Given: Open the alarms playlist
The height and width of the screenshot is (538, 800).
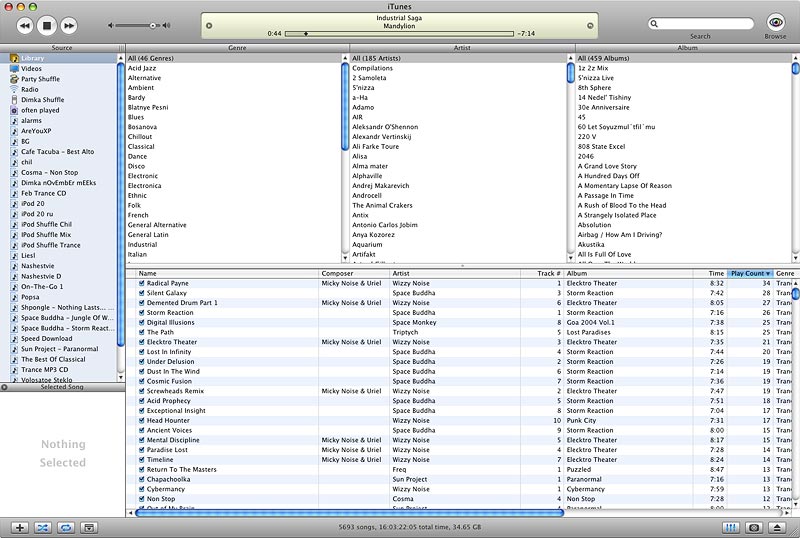Looking at the screenshot, I should point(59,120).
